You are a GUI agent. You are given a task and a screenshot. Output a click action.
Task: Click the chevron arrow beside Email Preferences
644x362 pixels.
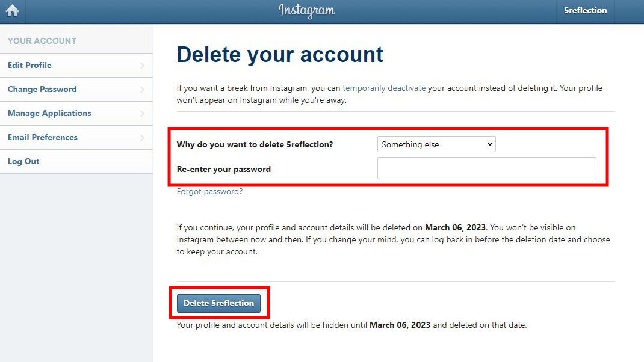142,138
